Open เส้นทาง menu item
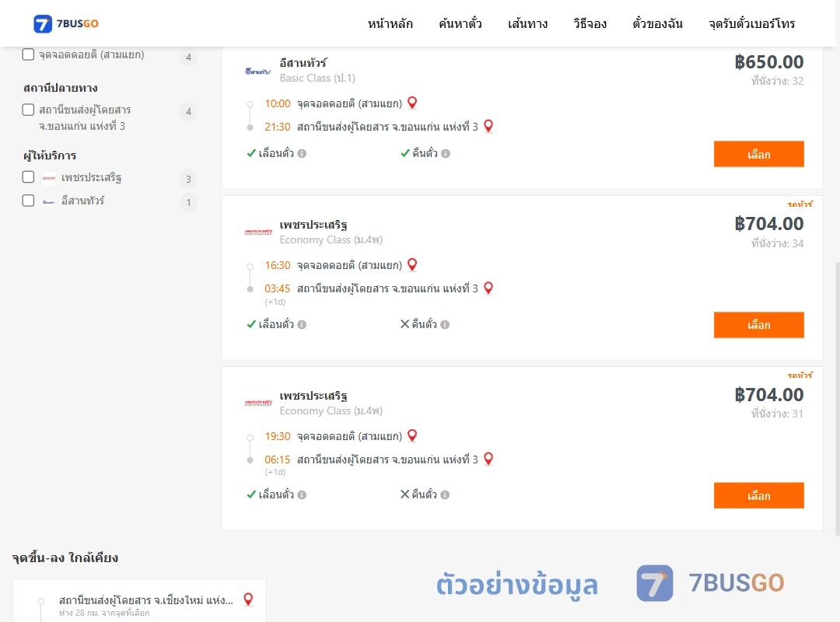The width and height of the screenshot is (840, 622). 527,23
